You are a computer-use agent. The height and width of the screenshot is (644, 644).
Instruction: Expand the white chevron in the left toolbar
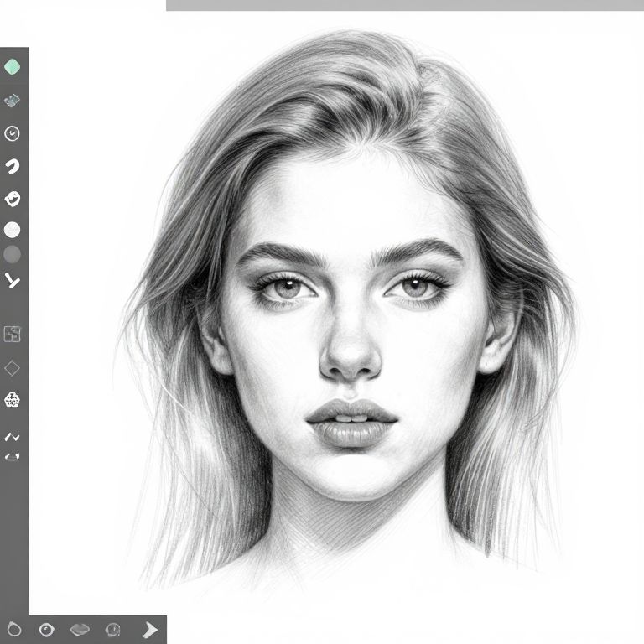[12, 280]
